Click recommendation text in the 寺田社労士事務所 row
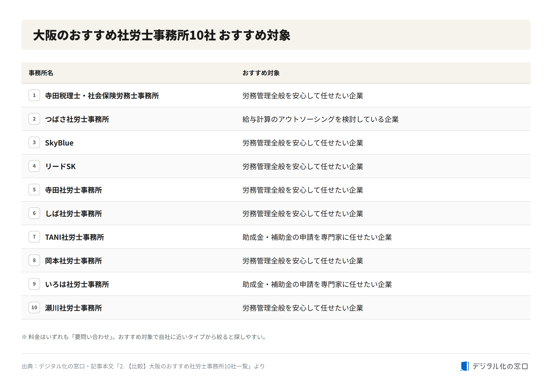552x392 pixels. point(303,190)
